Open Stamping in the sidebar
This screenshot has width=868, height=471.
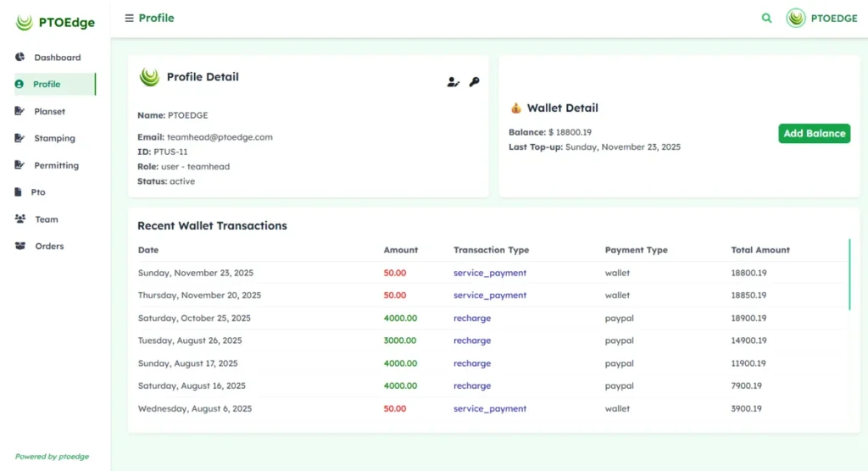tap(55, 138)
